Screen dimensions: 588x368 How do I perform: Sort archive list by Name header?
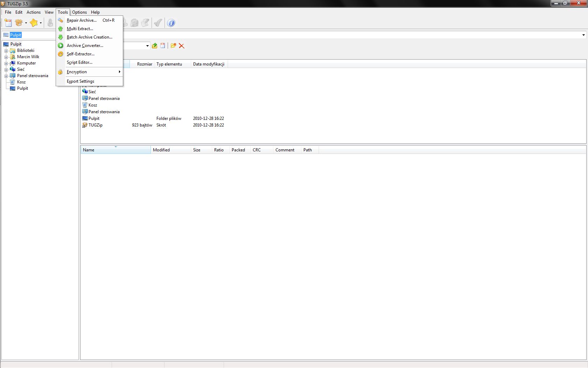115,150
